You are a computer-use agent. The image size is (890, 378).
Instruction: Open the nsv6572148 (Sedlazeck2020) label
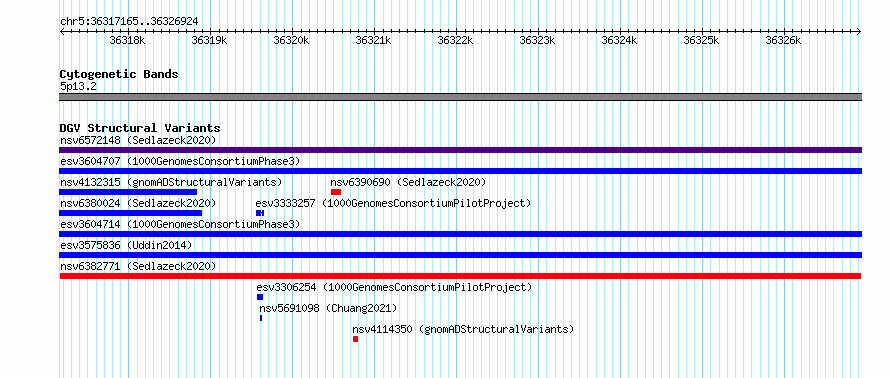[x=138, y=140]
